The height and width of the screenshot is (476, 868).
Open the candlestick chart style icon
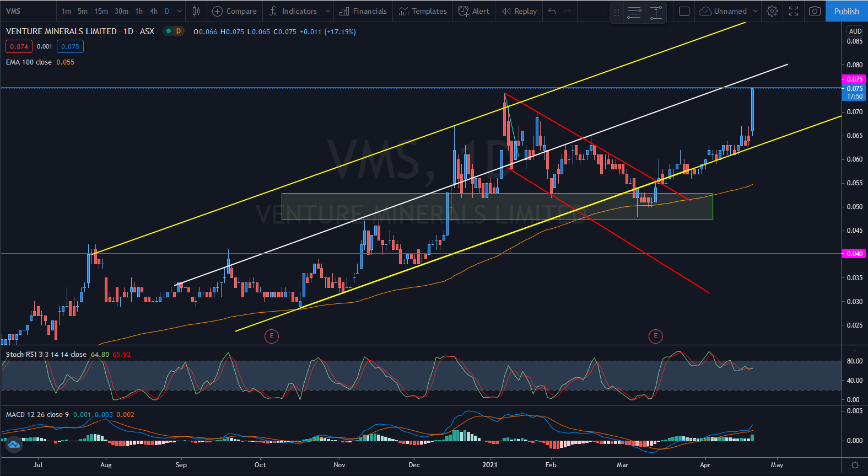tap(196, 11)
